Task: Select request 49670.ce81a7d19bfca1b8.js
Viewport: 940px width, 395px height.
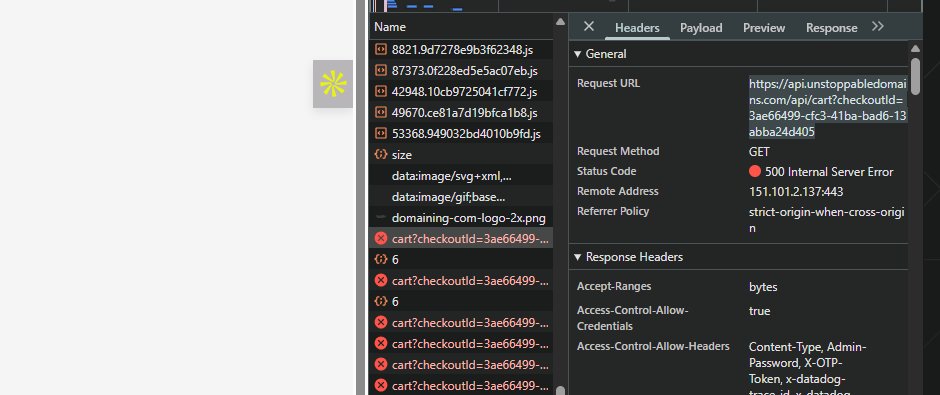Action: click(x=460, y=113)
